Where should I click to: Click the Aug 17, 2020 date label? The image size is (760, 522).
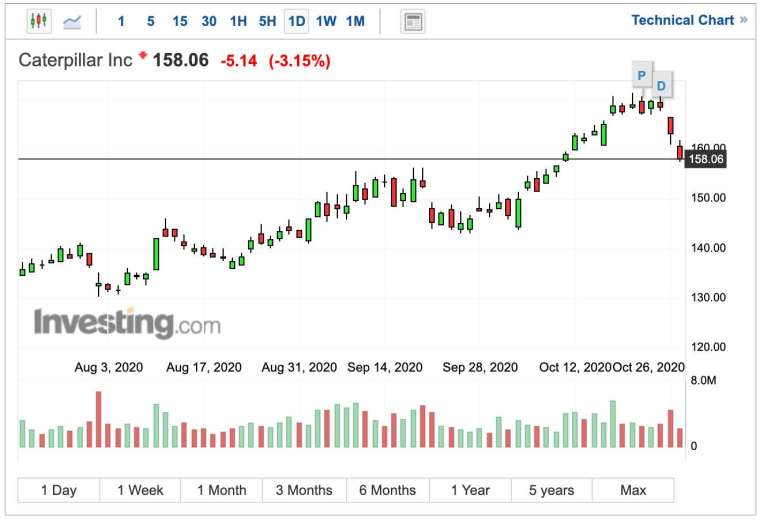pyautogui.click(x=204, y=367)
